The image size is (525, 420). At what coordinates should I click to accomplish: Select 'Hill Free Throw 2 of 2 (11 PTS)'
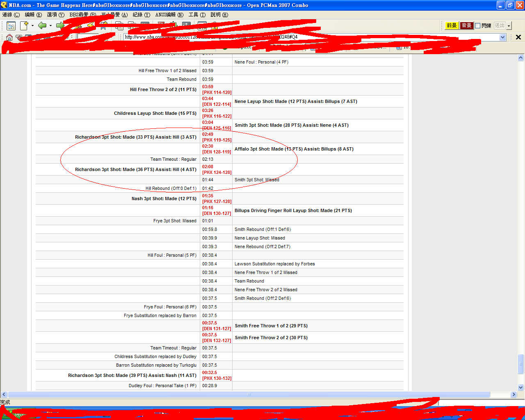click(x=163, y=89)
